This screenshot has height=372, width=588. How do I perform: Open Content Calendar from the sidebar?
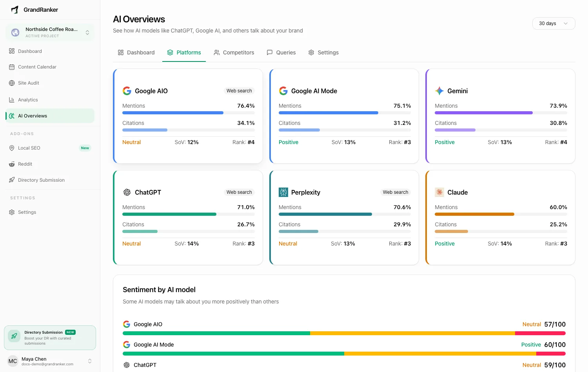[50, 67]
